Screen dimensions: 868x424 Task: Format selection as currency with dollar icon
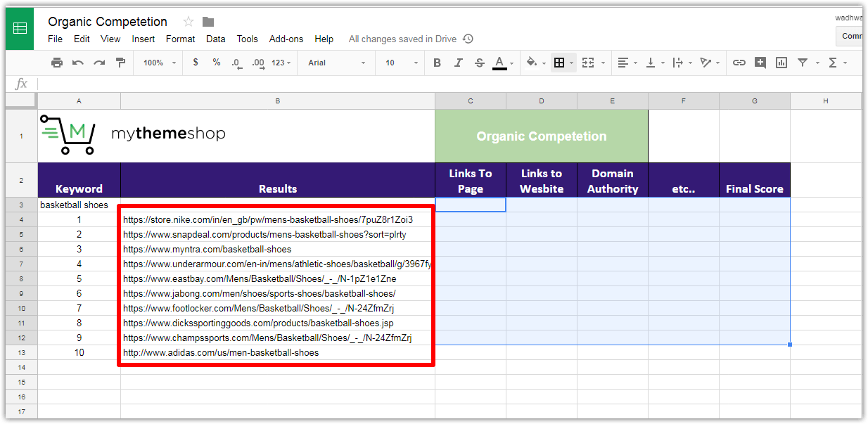tap(196, 63)
